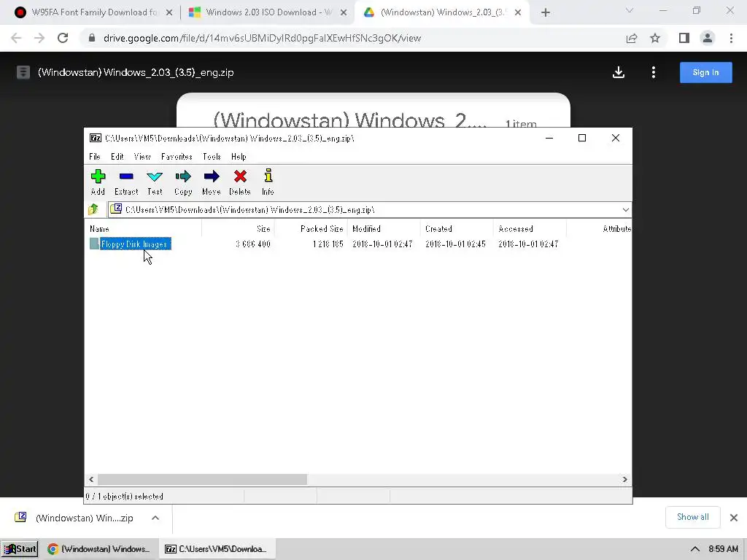Open downloaded zip options chevron
This screenshot has height=560, width=747.
click(x=155, y=518)
